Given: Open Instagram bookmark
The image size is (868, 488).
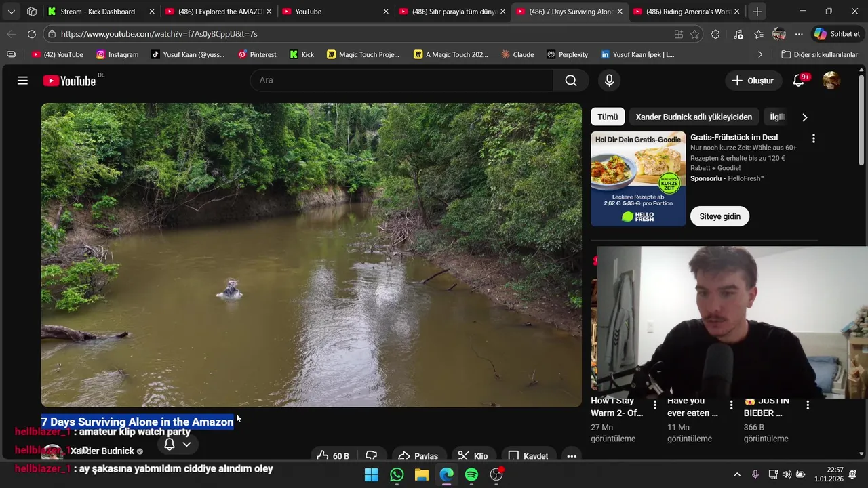Looking at the screenshot, I should pos(117,54).
